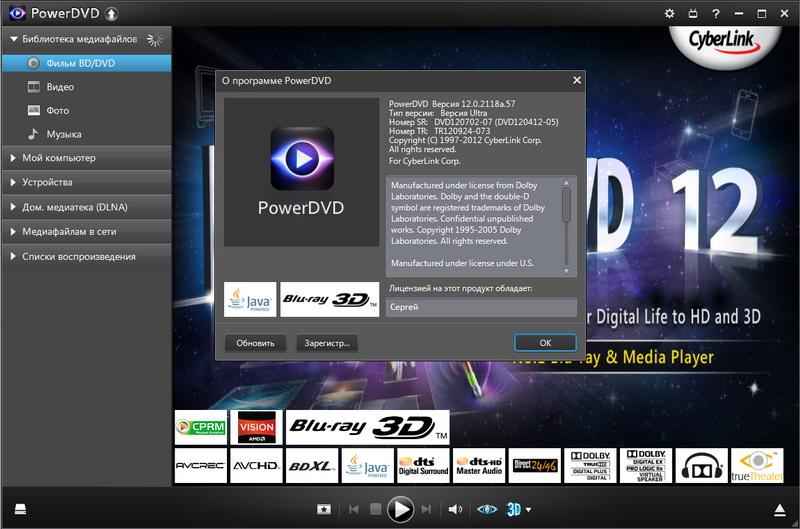This screenshot has height=529, width=800.
Task: Click the Зарегистр... button
Action: (x=327, y=343)
